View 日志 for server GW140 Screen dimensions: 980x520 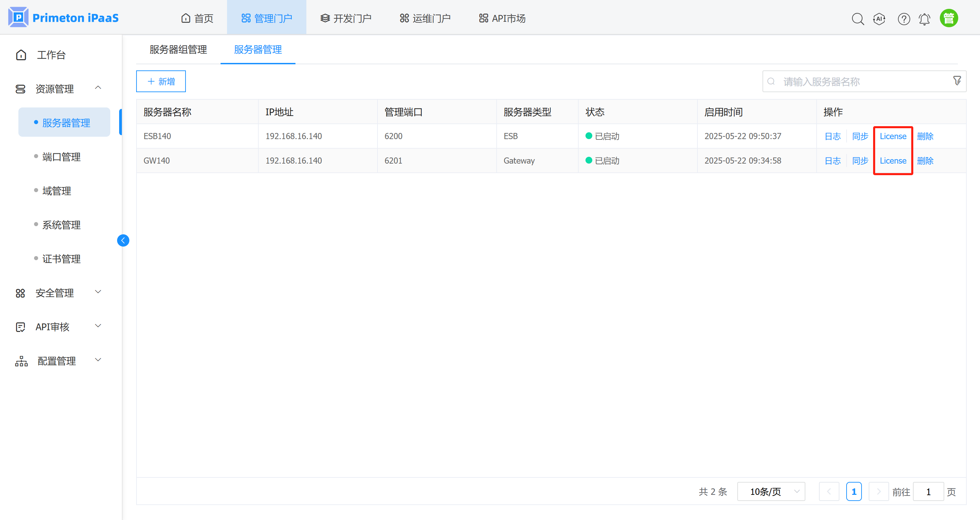tap(832, 161)
